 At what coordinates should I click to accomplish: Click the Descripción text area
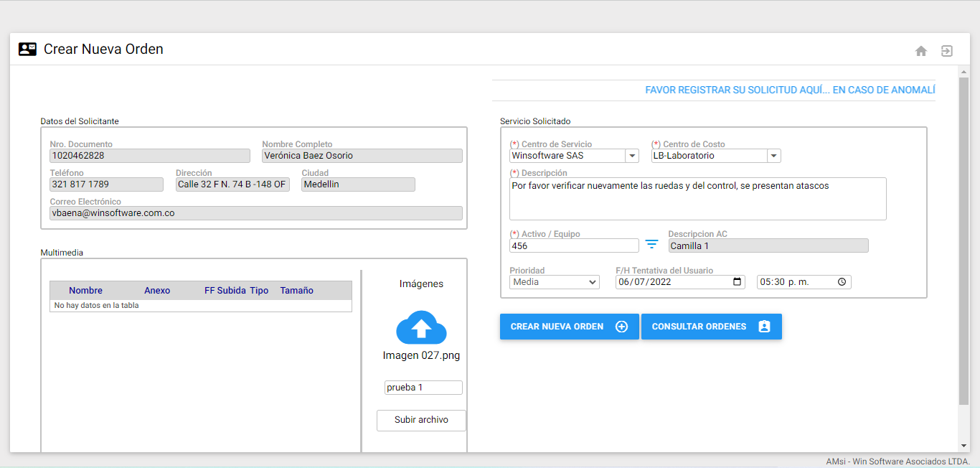tap(697, 199)
